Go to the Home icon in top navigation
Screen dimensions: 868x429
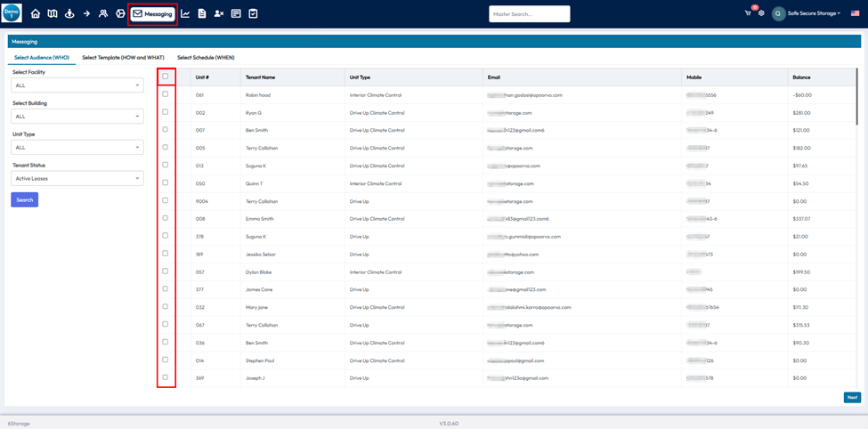pyautogui.click(x=36, y=13)
